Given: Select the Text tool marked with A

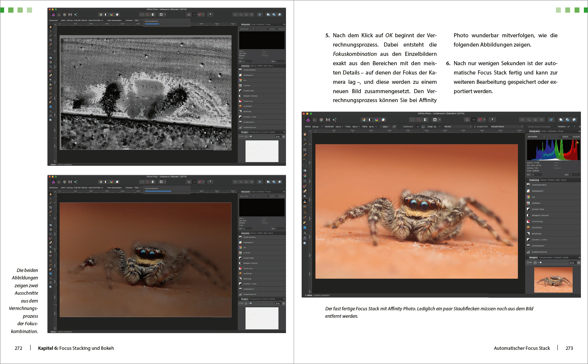Looking at the screenshot, I should click(305, 233).
